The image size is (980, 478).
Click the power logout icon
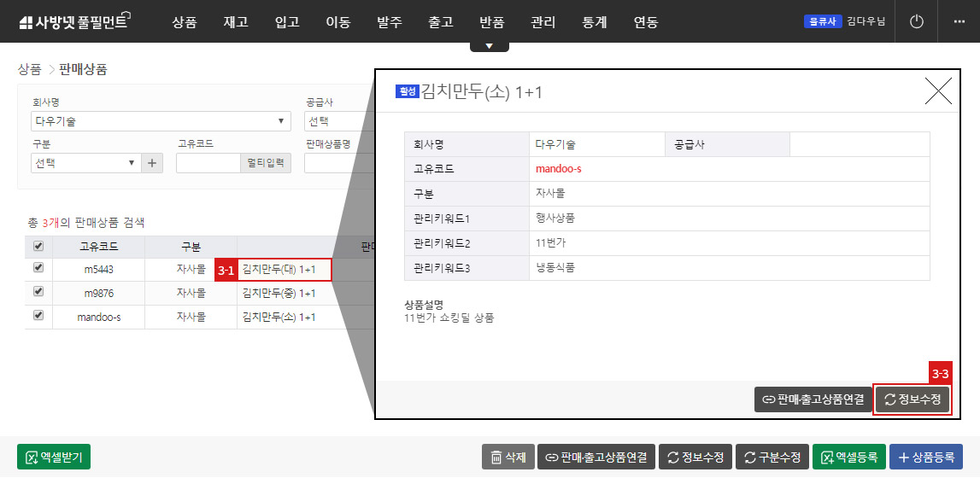(x=916, y=22)
